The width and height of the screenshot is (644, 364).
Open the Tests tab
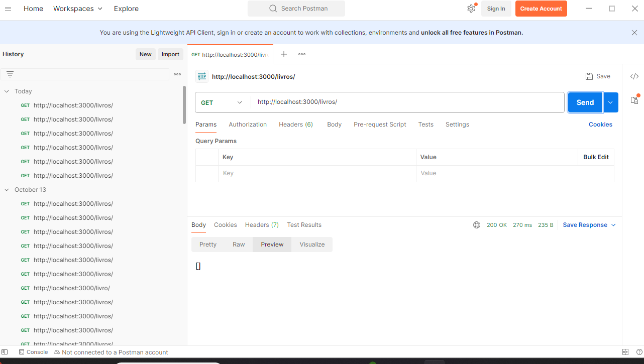(425, 125)
